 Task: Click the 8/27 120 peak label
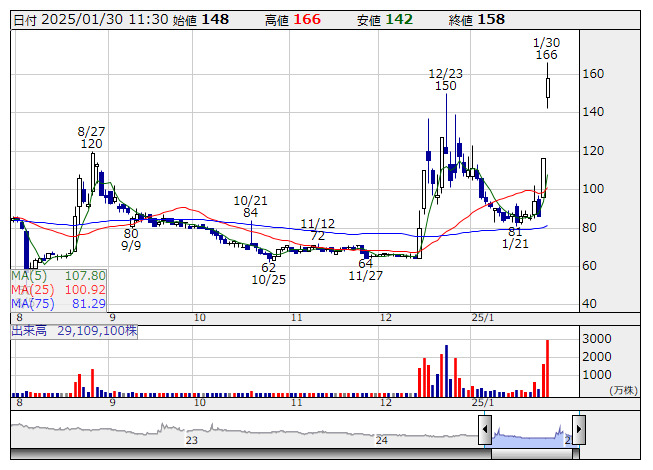click(91, 138)
